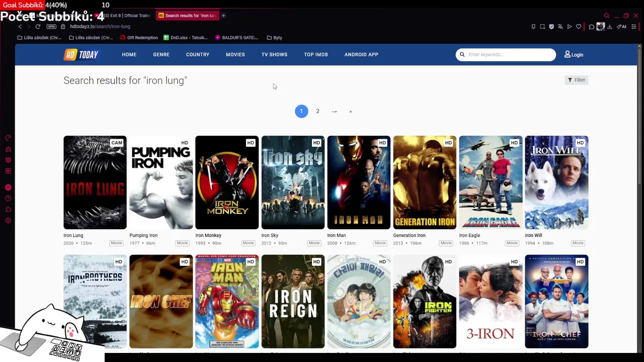Select the HOME menu item
This screenshot has height=362, width=644.
point(129,54)
